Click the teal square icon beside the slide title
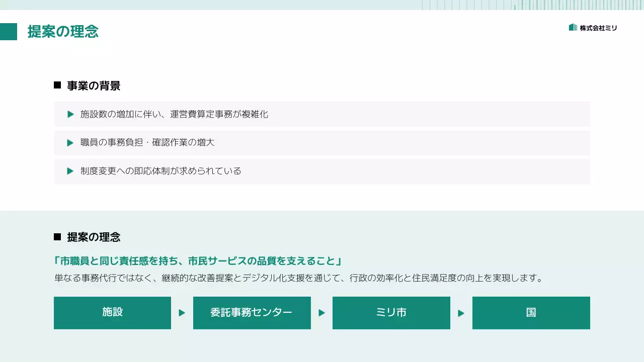The height and width of the screenshot is (362, 644). click(x=9, y=31)
